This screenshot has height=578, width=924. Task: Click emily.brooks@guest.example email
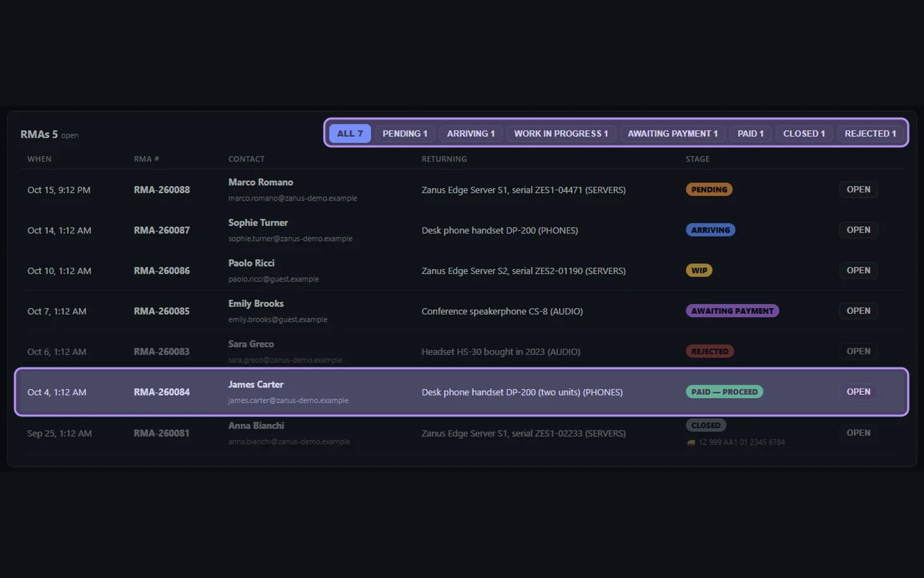pos(278,320)
